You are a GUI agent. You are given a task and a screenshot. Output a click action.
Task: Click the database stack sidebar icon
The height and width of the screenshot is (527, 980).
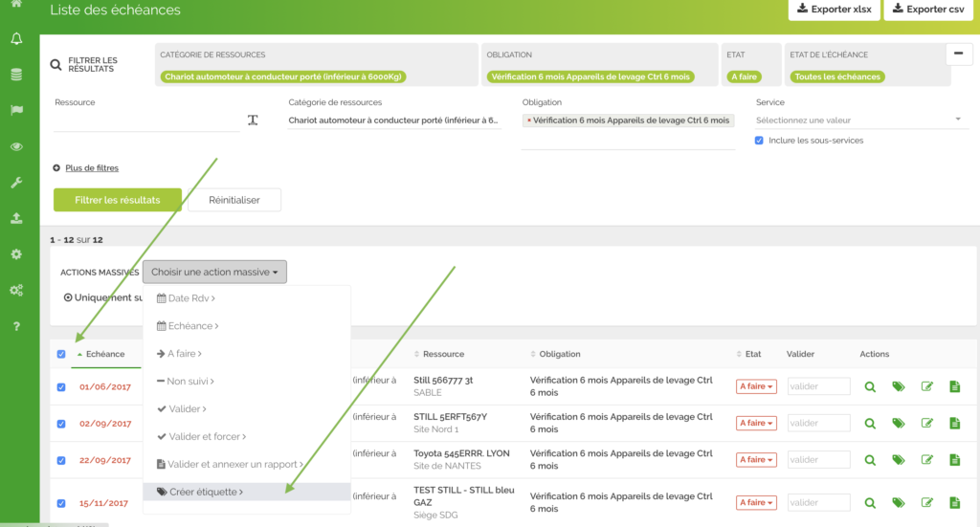pos(16,75)
